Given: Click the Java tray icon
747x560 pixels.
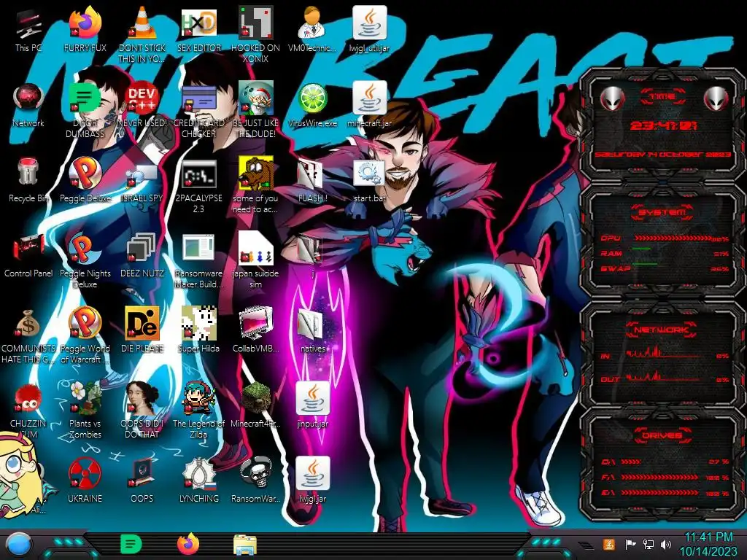Looking at the screenshot, I should point(609,544).
